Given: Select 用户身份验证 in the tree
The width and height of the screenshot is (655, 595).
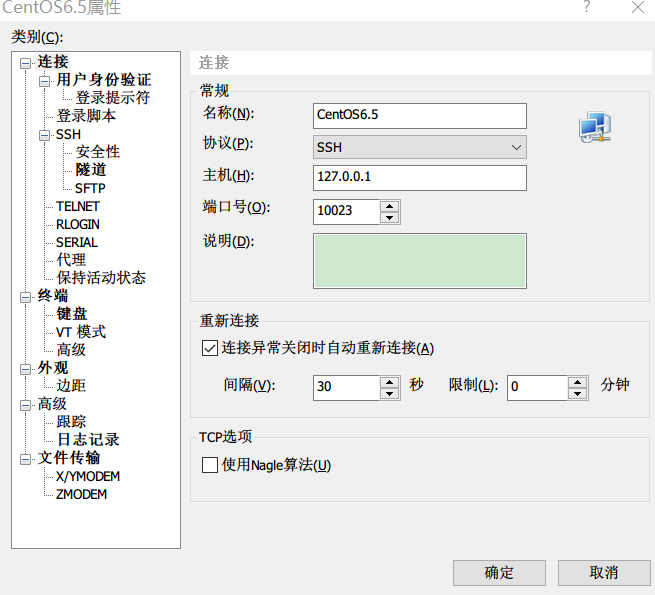Looking at the screenshot, I should point(104,80).
